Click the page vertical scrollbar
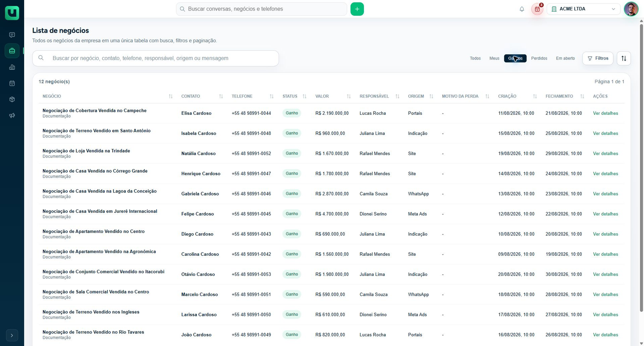Screen dimensions: 644x346 point(641,168)
